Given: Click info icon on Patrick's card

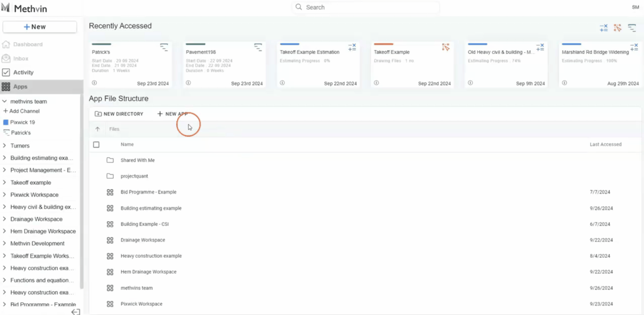Looking at the screenshot, I should (x=94, y=83).
